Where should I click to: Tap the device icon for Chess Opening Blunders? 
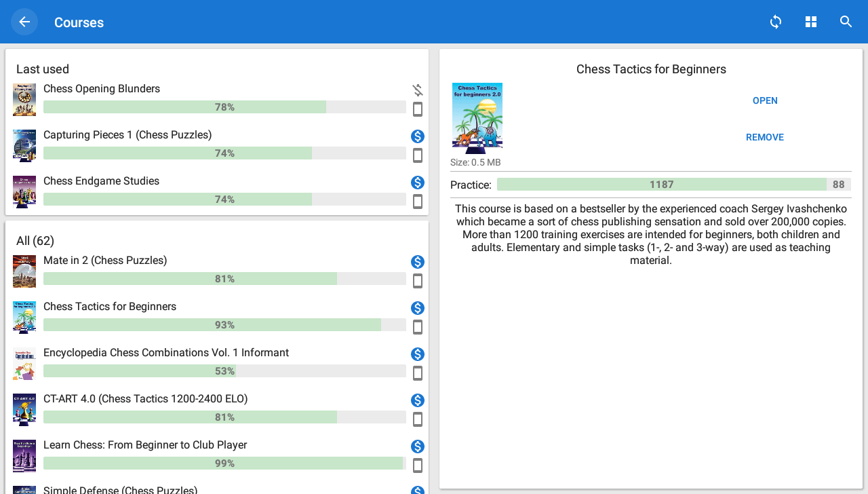(x=418, y=109)
